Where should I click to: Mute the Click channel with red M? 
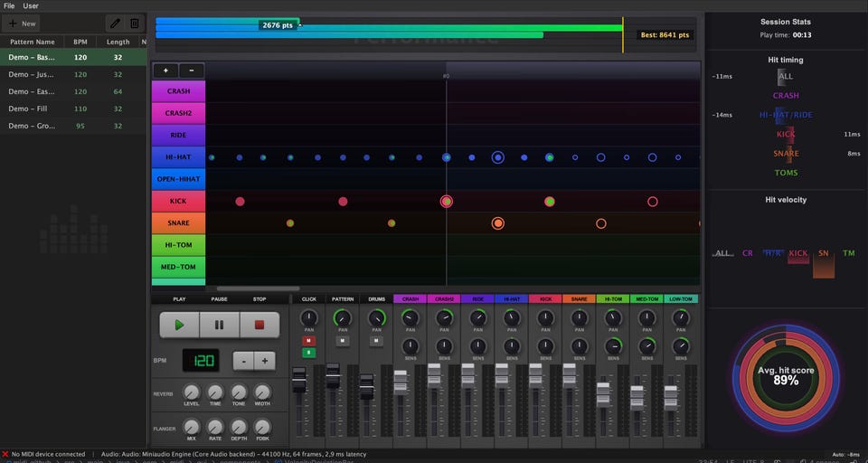coord(309,341)
